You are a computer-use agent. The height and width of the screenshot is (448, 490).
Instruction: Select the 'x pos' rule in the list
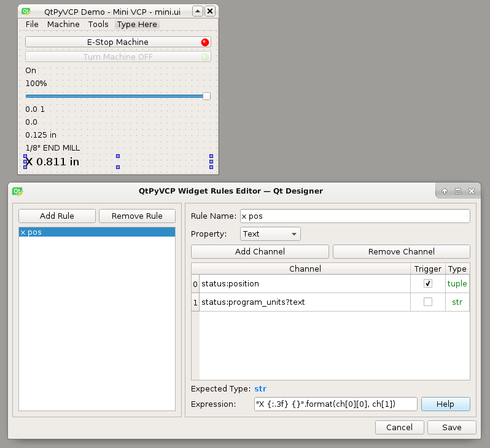[x=97, y=232]
